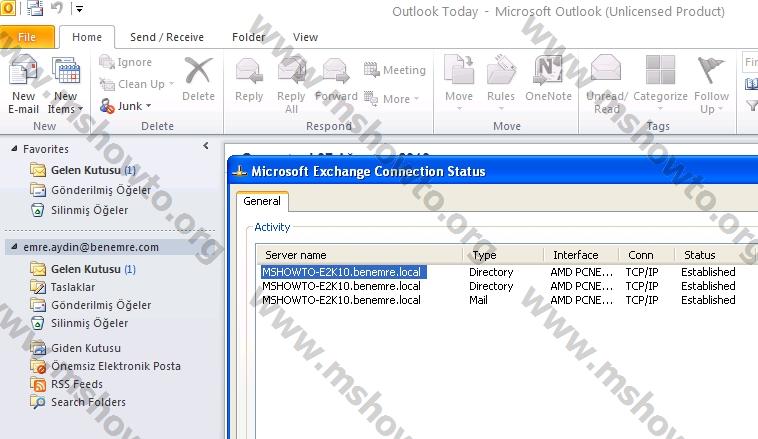Image resolution: width=758 pixels, height=439 pixels.
Task: Click the Find a Contact search box
Action: (x=750, y=62)
